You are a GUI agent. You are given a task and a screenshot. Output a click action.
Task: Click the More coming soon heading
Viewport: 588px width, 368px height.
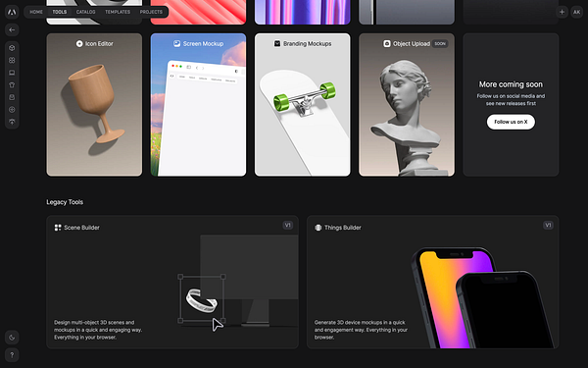click(511, 84)
